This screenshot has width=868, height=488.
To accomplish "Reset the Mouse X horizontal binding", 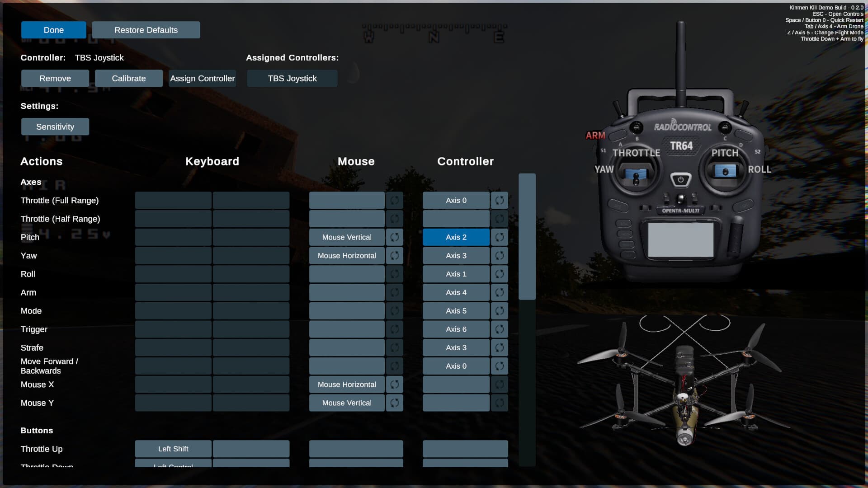I will coord(394,385).
